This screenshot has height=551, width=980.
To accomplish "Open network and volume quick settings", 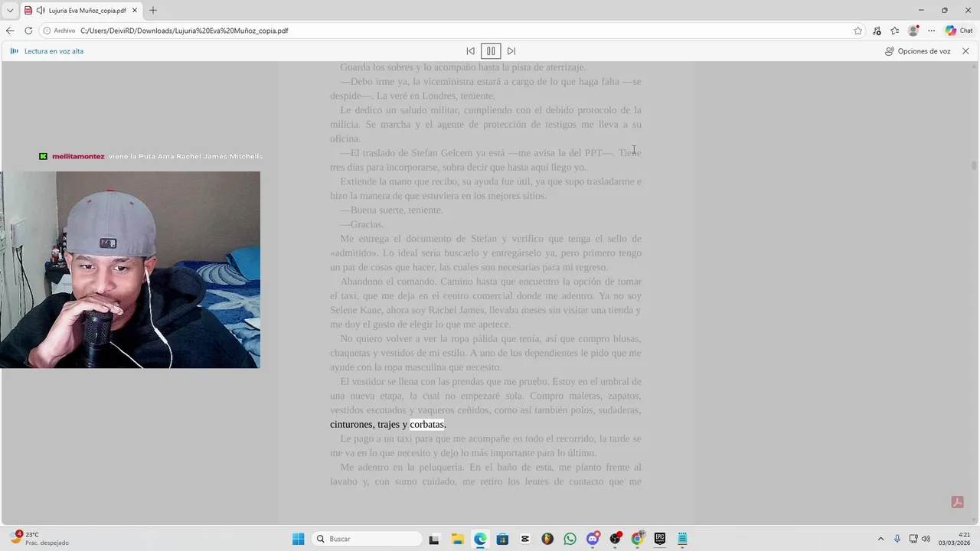I will click(920, 539).
